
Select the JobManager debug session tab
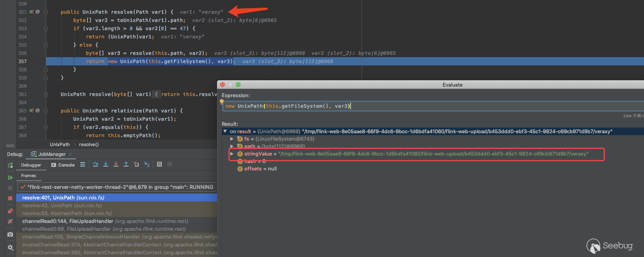(x=49, y=154)
